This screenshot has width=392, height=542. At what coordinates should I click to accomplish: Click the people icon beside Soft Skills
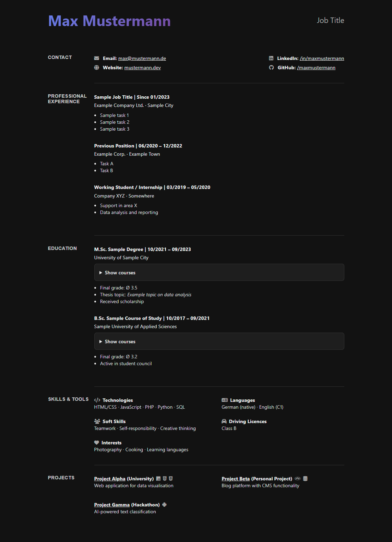[97, 421]
